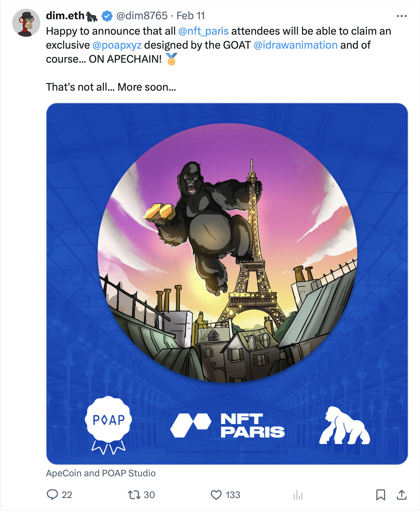This screenshot has width=420, height=511.
Task: View post analytics bar chart icon
Action: point(298,495)
